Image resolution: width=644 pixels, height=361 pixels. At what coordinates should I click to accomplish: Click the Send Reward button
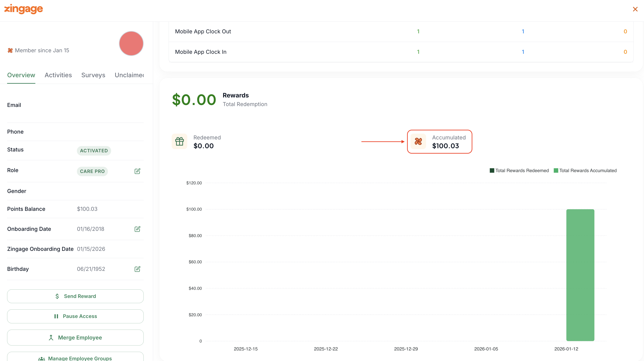[x=75, y=296]
